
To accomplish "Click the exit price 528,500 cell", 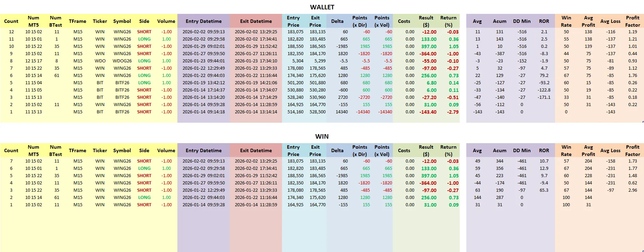I will click(317, 112).
